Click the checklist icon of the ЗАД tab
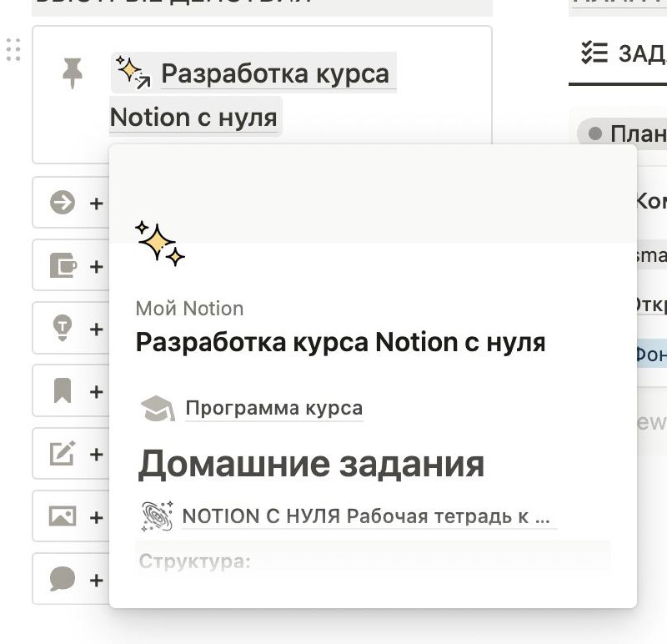Viewport: 667px width, 644px height. [594, 53]
